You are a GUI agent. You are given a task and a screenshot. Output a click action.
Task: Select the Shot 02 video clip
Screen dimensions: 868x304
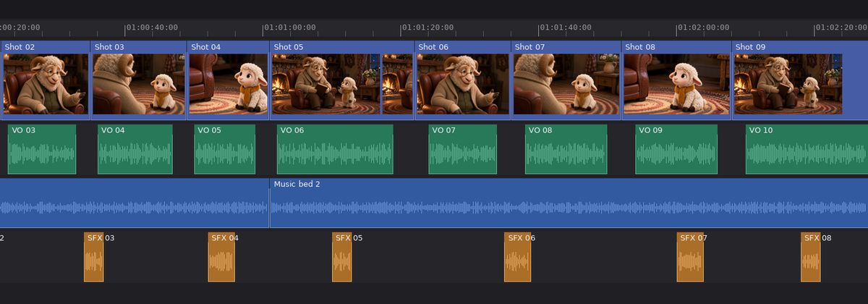coord(45,80)
